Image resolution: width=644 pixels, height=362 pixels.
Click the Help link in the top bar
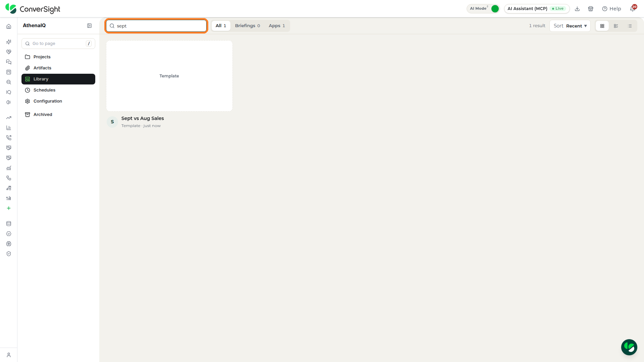(x=611, y=9)
